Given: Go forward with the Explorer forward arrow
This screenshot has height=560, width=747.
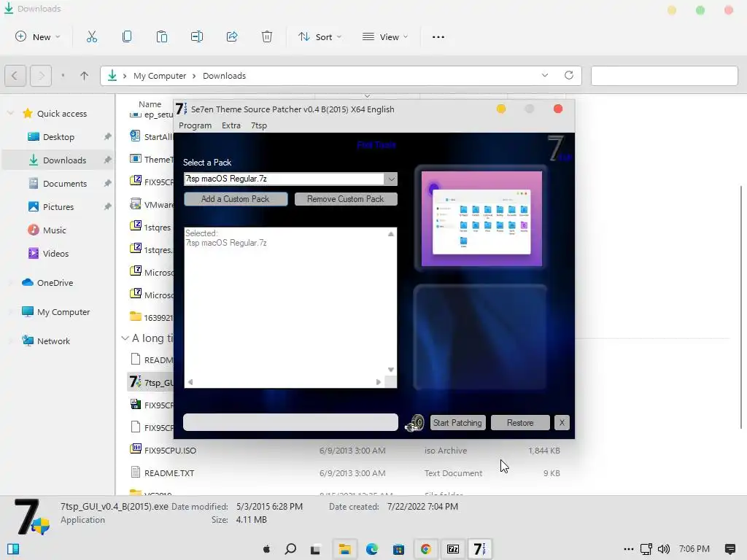Looking at the screenshot, I should click(41, 76).
